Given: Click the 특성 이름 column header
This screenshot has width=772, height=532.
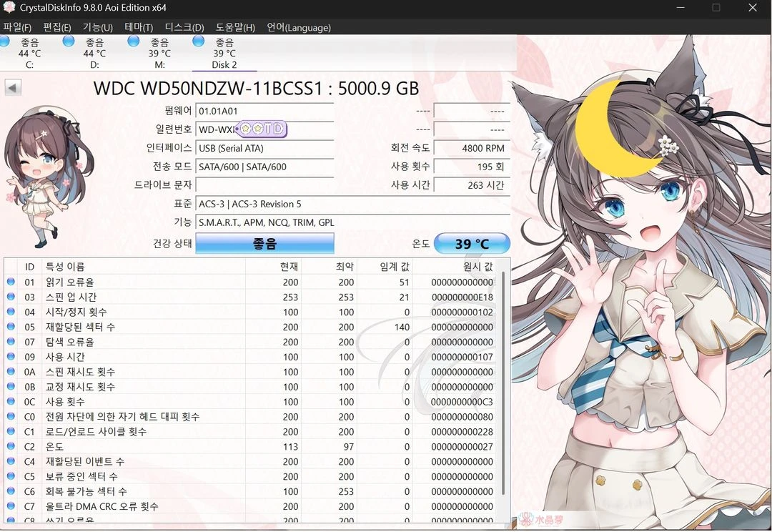Looking at the screenshot, I should tap(144, 267).
